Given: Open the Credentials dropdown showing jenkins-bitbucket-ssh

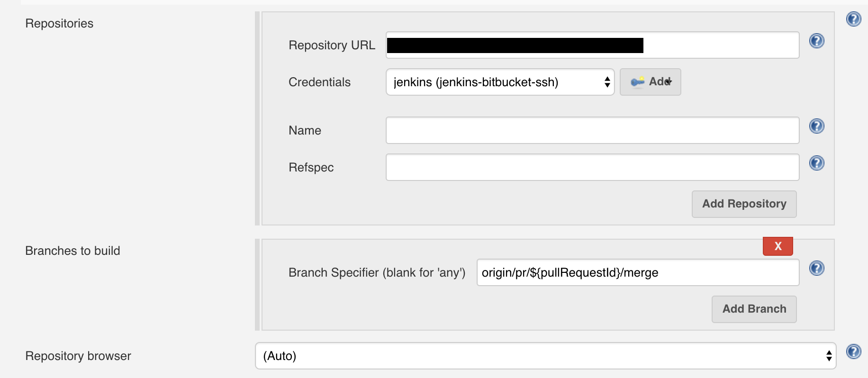Looking at the screenshot, I should coord(500,82).
